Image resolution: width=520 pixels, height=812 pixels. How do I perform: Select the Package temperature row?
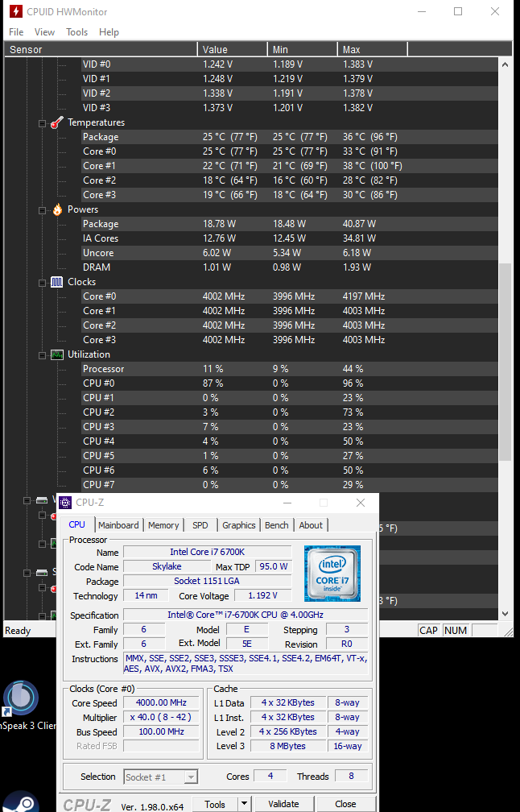[x=290, y=137]
